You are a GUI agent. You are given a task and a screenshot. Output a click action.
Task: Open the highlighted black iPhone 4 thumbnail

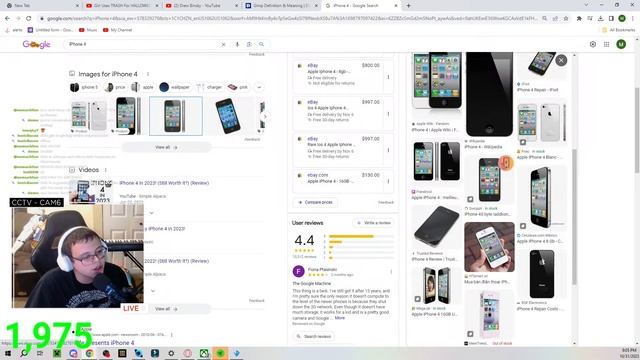176,116
